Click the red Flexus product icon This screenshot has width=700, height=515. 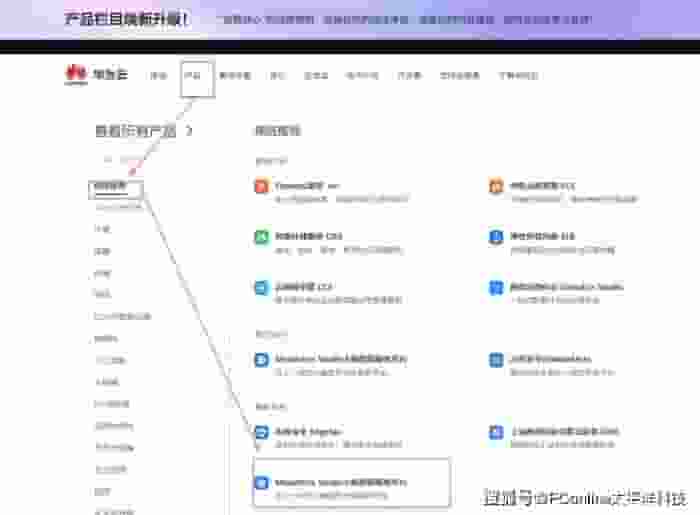[x=260, y=186]
